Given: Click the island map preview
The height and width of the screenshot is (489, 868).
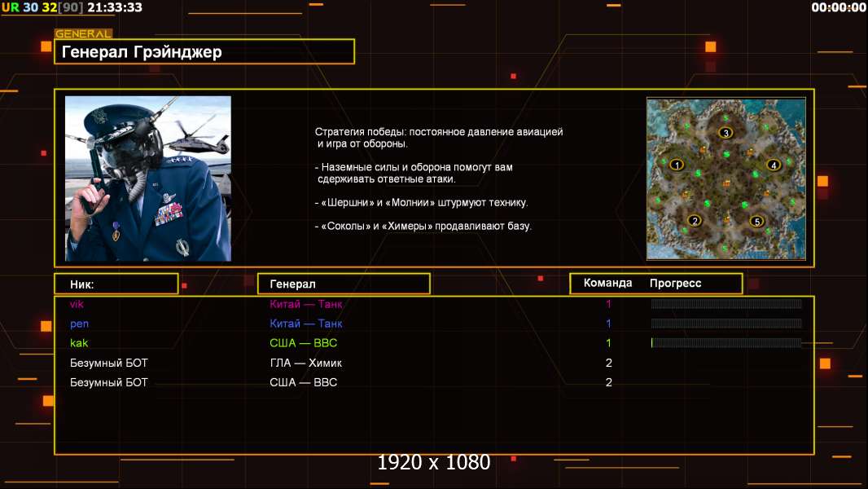Looking at the screenshot, I should (726, 178).
